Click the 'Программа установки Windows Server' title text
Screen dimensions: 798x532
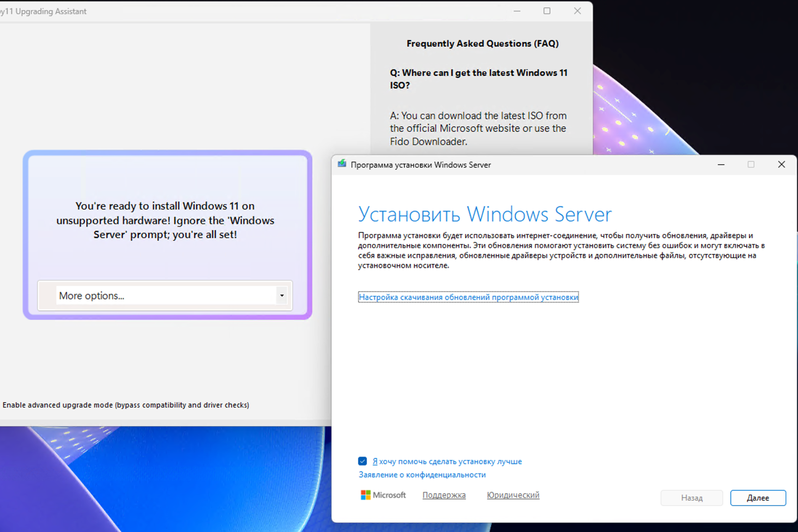pyautogui.click(x=421, y=165)
